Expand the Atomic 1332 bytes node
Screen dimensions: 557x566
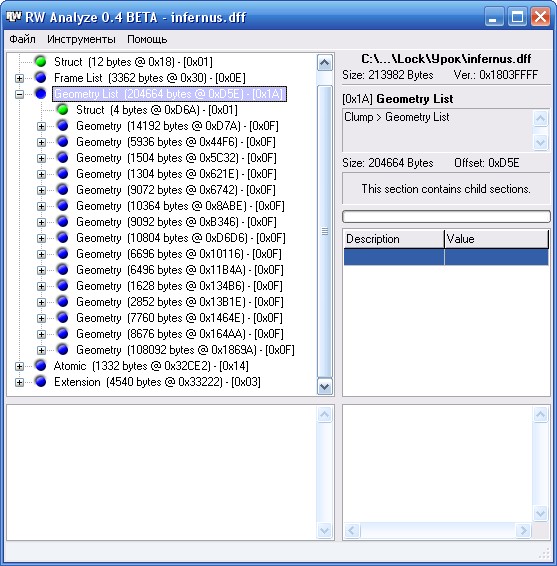point(19,366)
